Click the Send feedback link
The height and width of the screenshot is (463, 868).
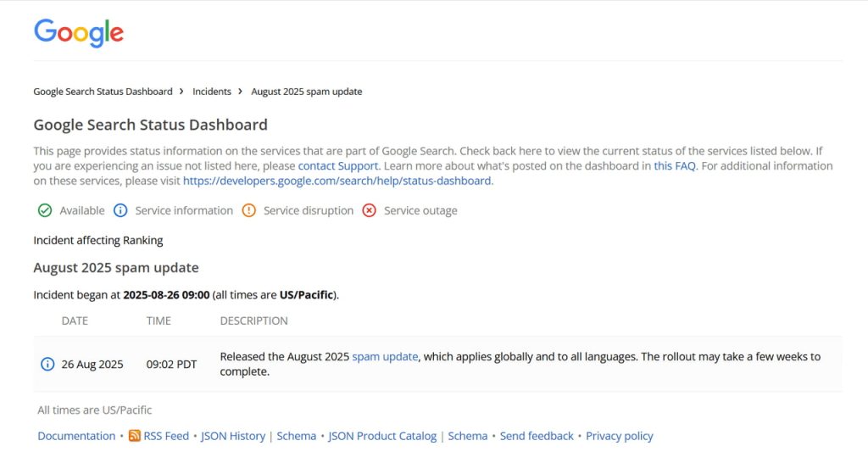tap(537, 436)
